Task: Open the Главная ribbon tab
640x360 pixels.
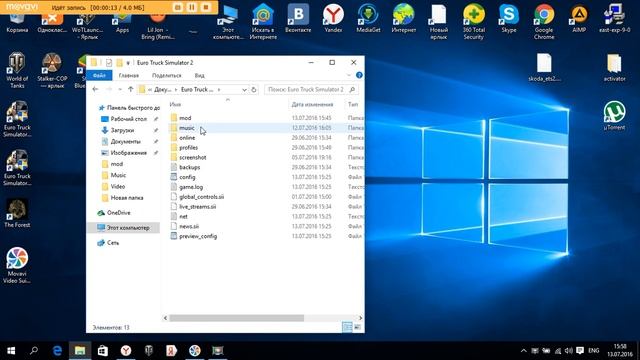Action: 129,76
